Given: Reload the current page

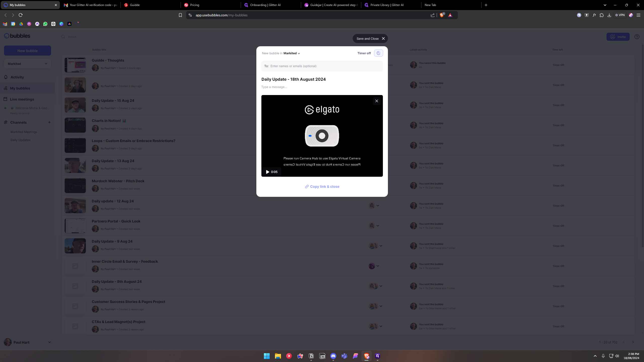Looking at the screenshot, I should click(21, 15).
